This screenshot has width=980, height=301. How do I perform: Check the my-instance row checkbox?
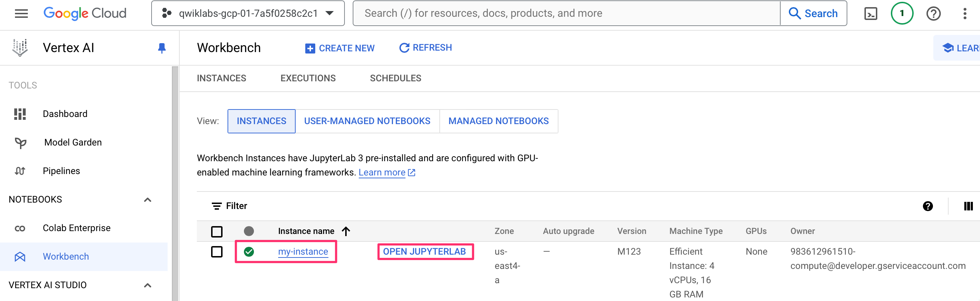point(217,251)
